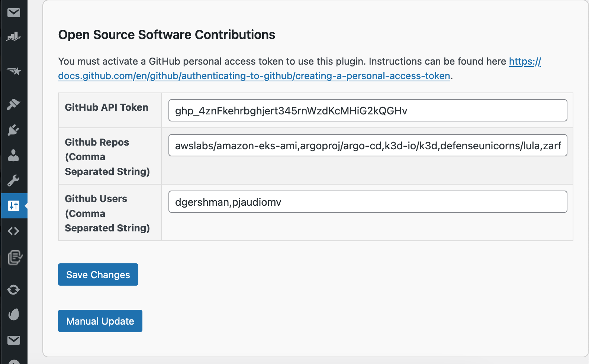Image resolution: width=589 pixels, height=364 pixels.
Task: Click the "GitHub API Token" label
Action: click(x=106, y=107)
